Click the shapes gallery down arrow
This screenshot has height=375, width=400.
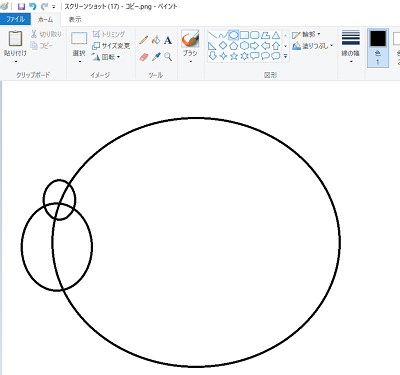coord(285,46)
